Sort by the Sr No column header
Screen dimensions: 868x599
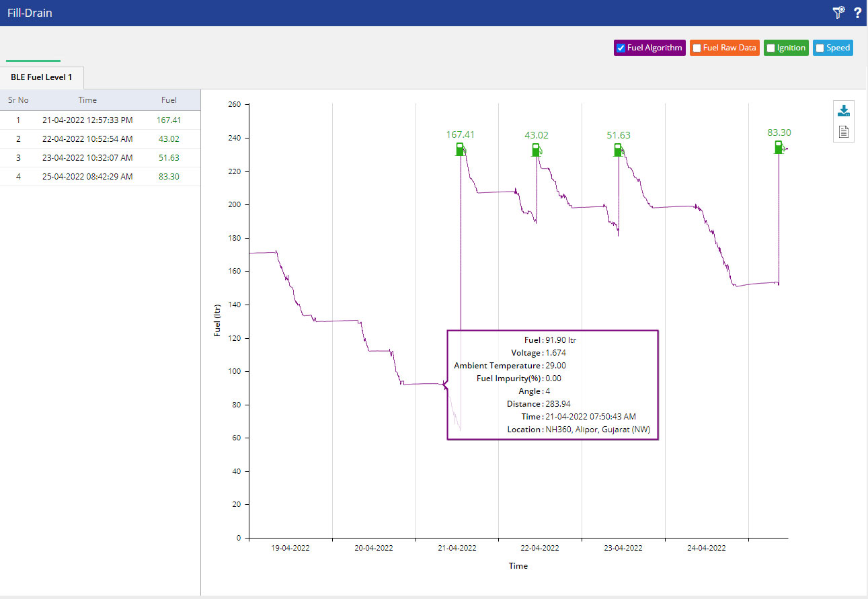18,99
